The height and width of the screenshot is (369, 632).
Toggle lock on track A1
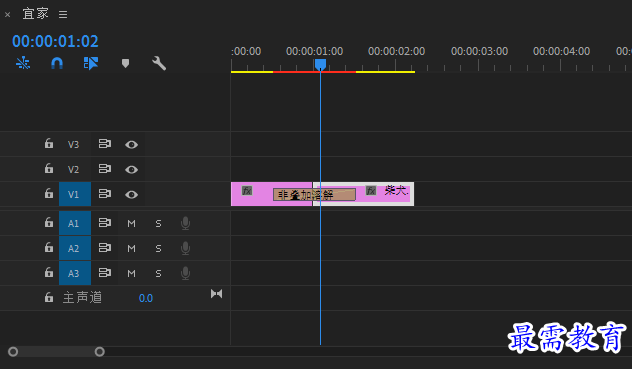[x=49, y=223]
